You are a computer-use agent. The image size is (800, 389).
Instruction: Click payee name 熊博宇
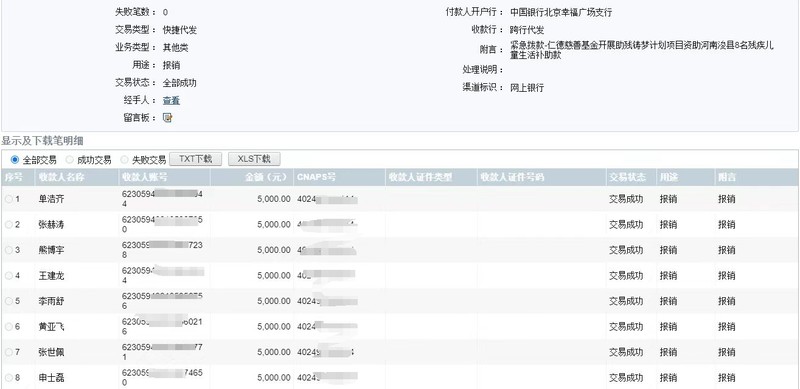(51, 250)
